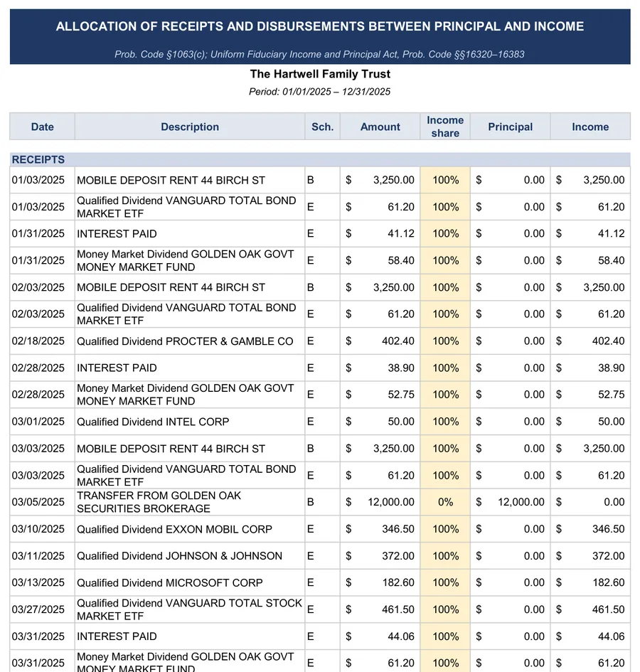Select Qualified Dividend INTEL CORP
640x672 pixels.
(x=153, y=422)
